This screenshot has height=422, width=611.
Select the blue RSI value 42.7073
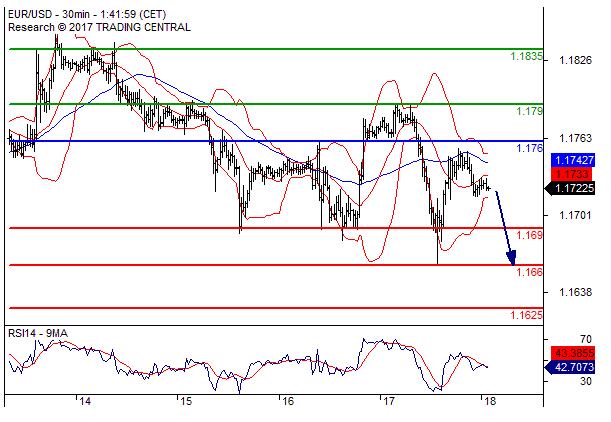[570, 367]
